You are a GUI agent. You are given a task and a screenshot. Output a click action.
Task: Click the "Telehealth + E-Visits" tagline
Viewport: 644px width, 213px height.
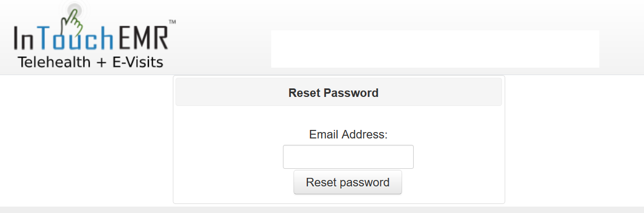90,62
